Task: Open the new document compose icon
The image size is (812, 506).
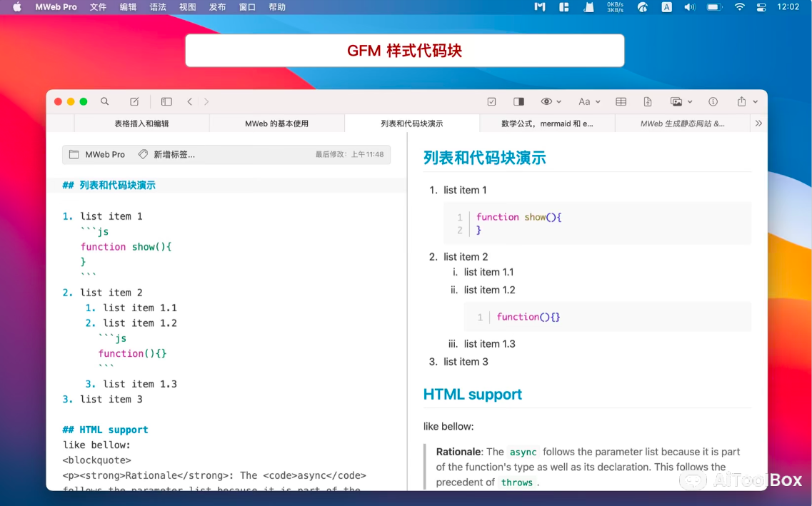Action: (x=134, y=101)
